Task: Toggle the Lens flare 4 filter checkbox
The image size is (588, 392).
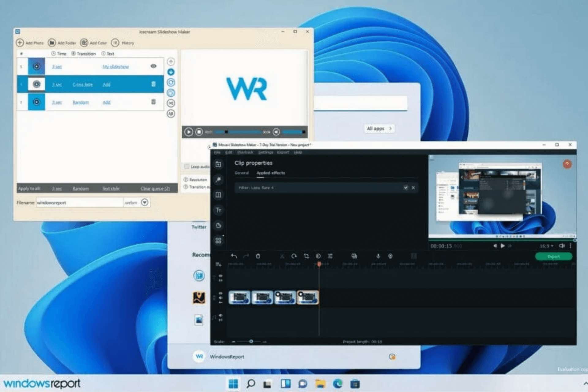Action: pyautogui.click(x=406, y=187)
